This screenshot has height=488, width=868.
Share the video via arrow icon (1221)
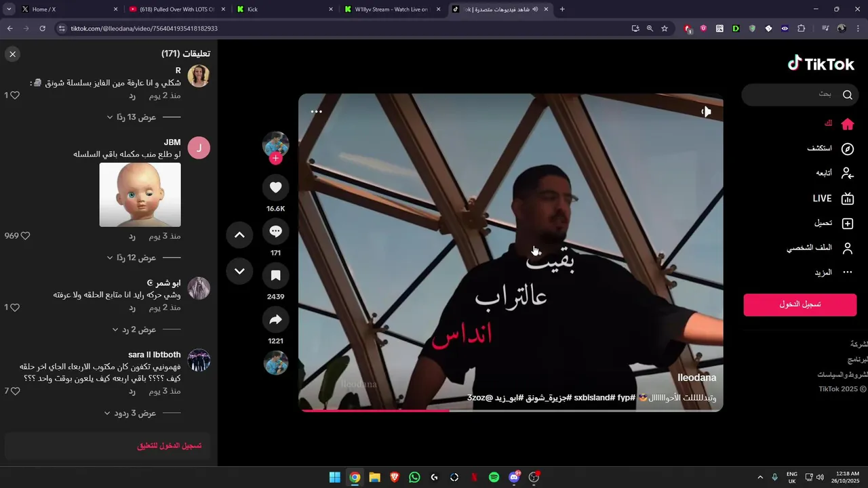275,320
